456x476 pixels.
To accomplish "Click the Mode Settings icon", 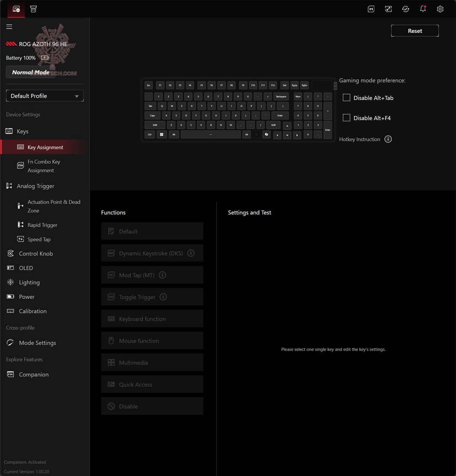I will point(10,342).
